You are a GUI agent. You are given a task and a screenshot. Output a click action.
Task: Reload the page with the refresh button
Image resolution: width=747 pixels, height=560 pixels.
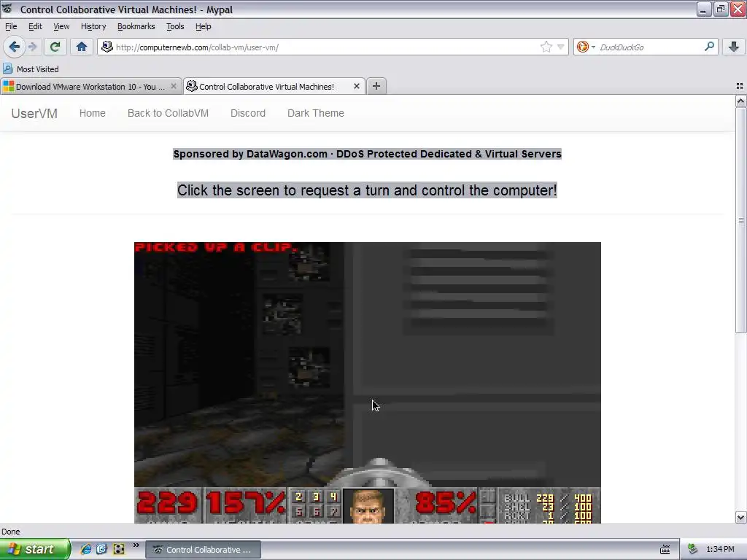coord(55,47)
